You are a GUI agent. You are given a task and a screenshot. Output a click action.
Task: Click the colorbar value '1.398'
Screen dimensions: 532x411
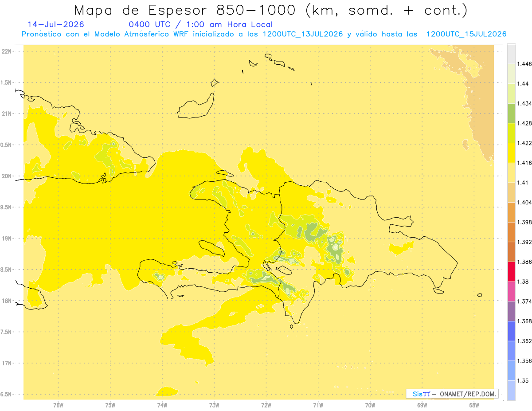coord(524,222)
